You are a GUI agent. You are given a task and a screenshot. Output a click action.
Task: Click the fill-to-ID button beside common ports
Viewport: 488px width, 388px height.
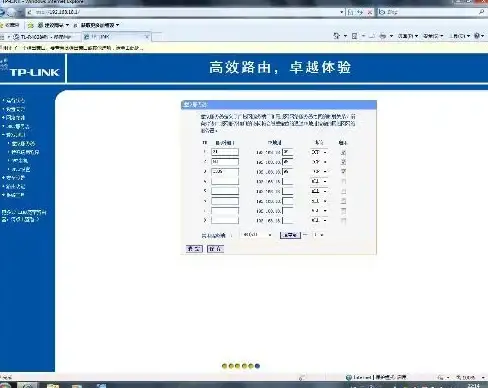(x=290, y=235)
